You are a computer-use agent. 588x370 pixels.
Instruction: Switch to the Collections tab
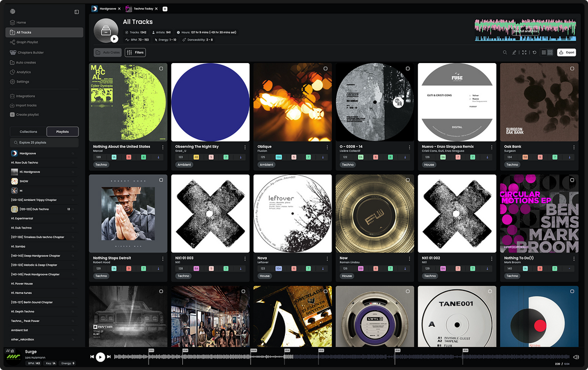(x=28, y=132)
